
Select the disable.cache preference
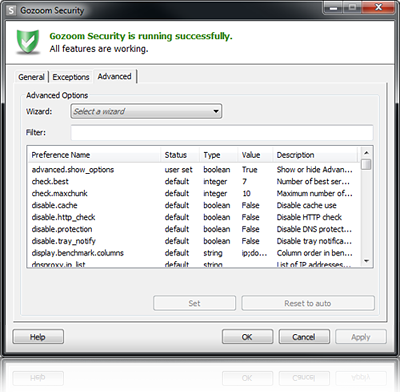pyautogui.click(x=194, y=205)
